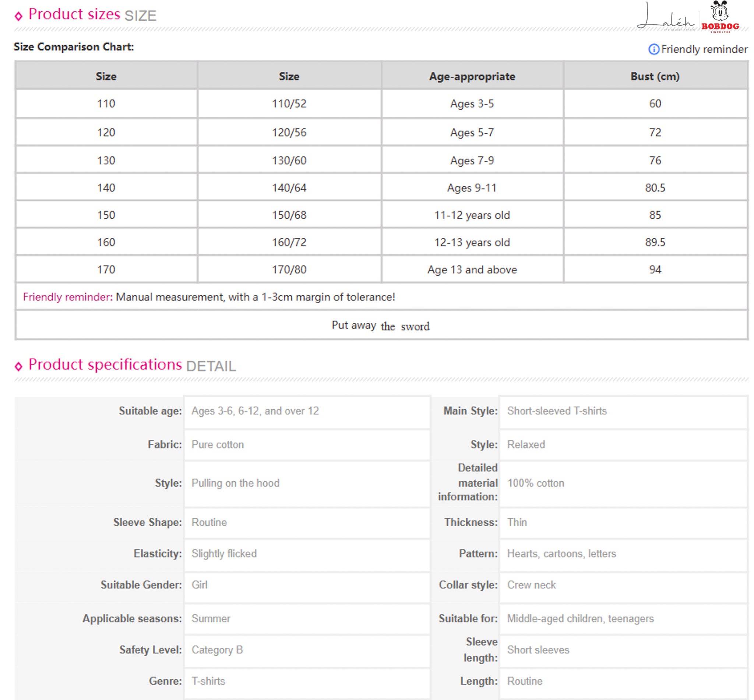Select 'Ages 3-6, 6-12, and over 12' value
This screenshot has width=754, height=700.
(x=255, y=411)
